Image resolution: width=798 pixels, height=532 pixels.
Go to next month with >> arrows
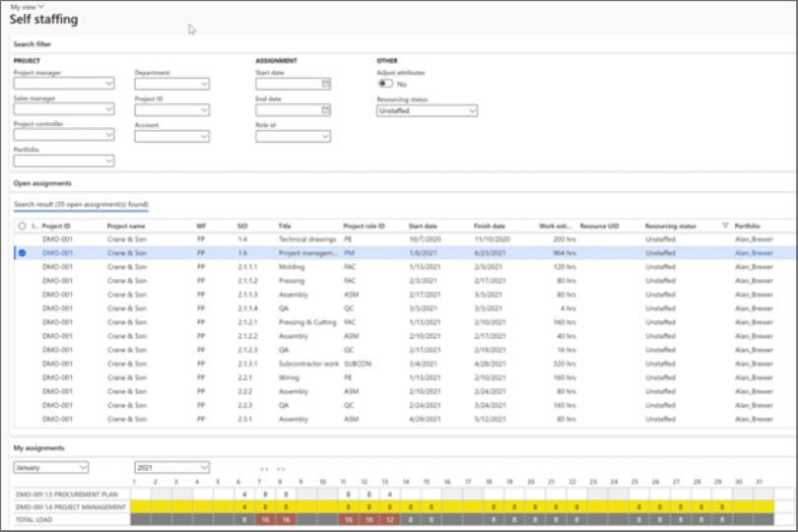[281, 469]
